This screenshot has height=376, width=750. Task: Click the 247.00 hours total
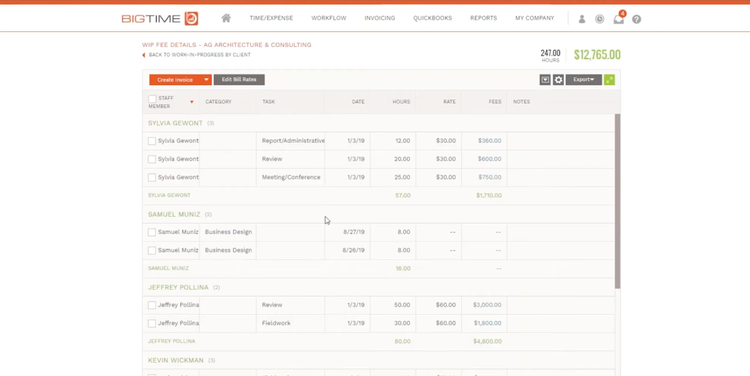550,53
